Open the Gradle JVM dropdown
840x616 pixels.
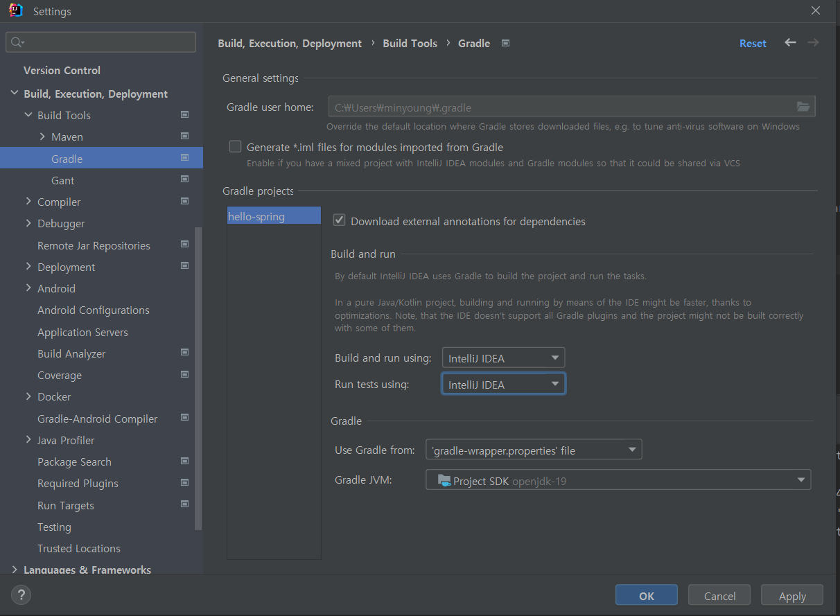pos(618,480)
